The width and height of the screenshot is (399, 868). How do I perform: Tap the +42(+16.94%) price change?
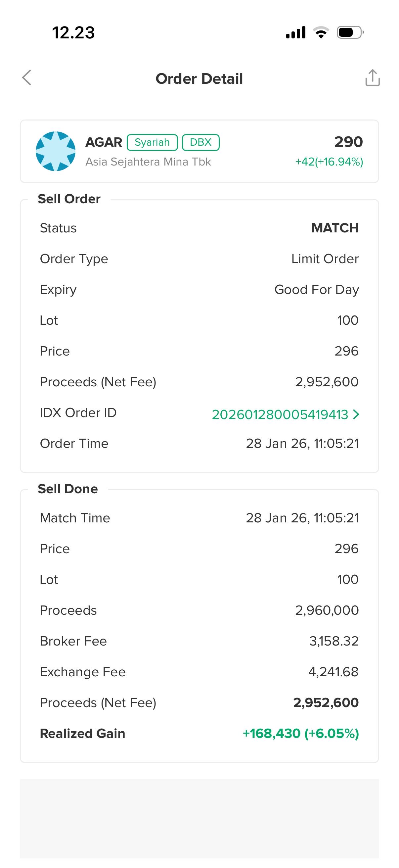click(329, 162)
